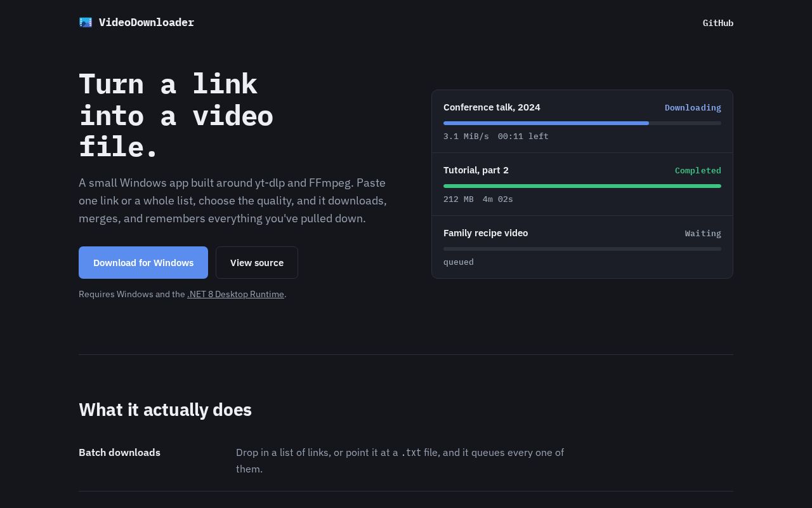
Task: Click the 'queued' status text
Action: (459, 262)
